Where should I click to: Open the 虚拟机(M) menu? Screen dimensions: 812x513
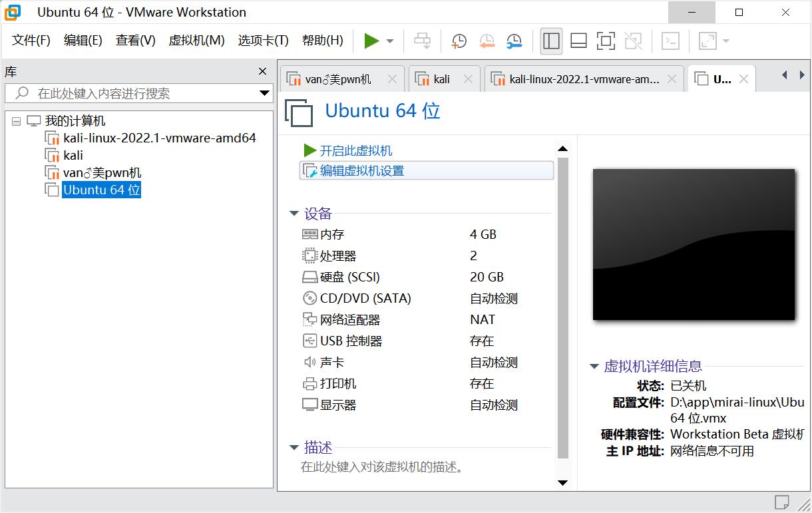[x=196, y=41]
